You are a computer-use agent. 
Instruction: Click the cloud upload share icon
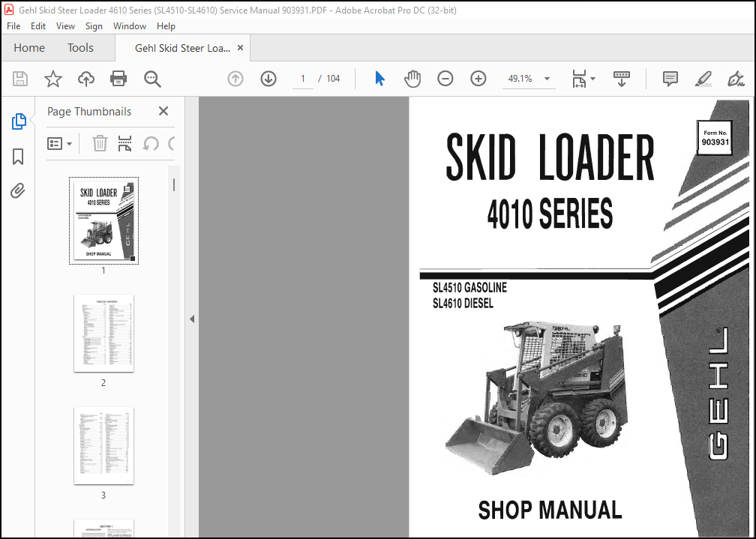85,79
